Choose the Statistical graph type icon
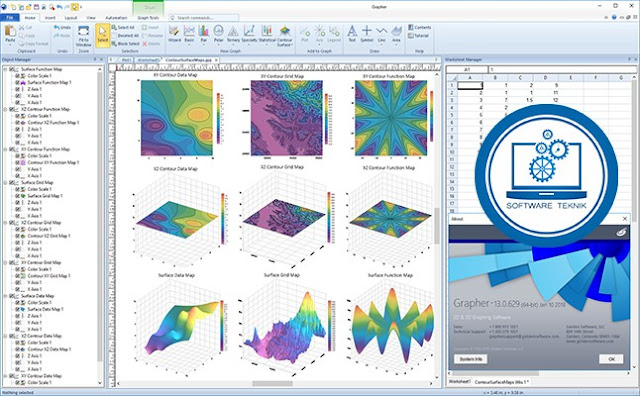 267,31
